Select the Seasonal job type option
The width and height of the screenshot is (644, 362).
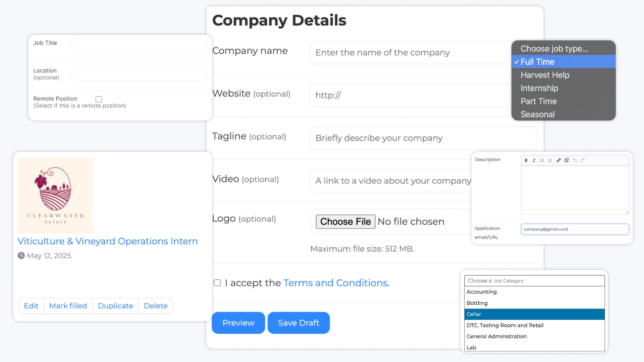pos(537,114)
